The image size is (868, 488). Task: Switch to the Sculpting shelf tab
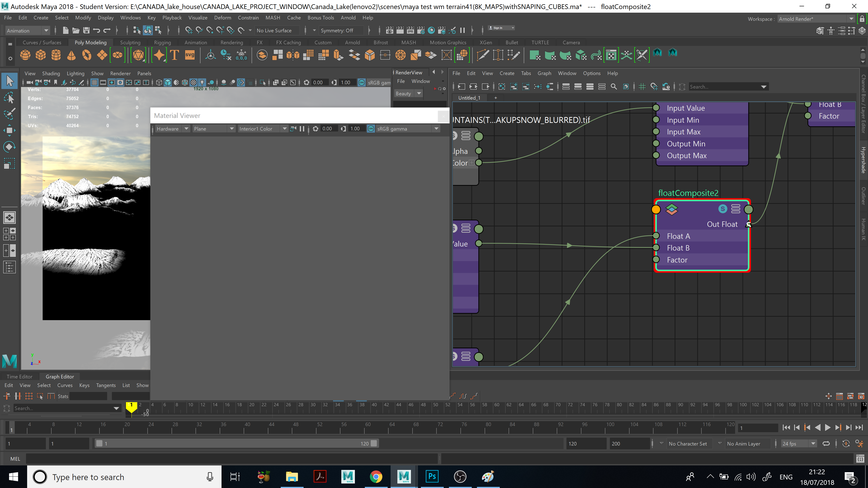pos(130,42)
